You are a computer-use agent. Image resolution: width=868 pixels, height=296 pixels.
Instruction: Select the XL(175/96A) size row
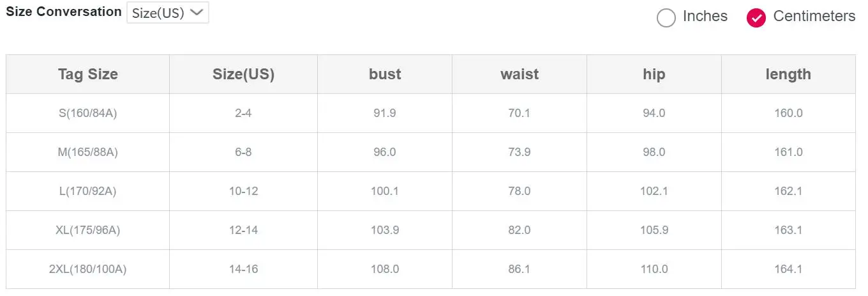coord(431,230)
